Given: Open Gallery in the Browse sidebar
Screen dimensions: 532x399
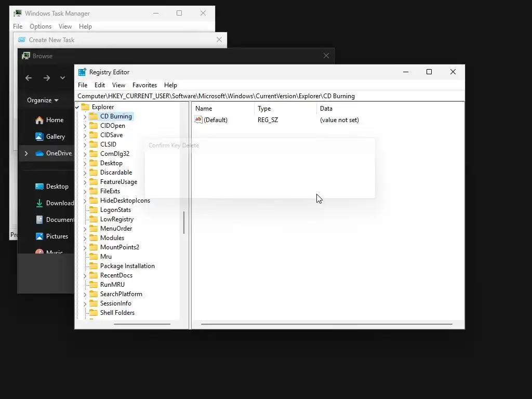Looking at the screenshot, I should pos(50,137).
